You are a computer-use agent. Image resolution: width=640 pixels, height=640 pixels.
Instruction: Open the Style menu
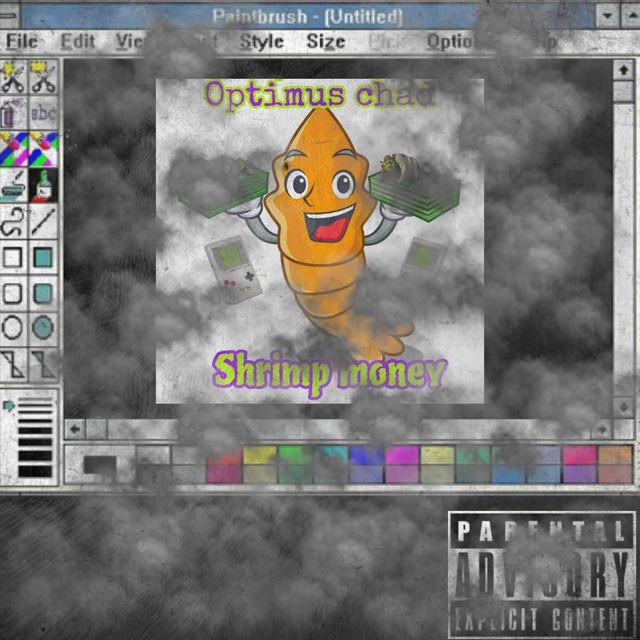click(262, 41)
